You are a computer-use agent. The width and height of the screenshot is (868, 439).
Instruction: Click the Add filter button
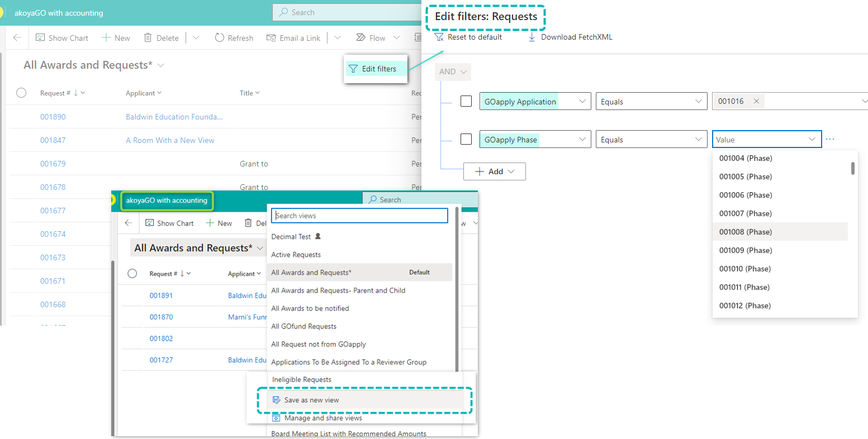click(x=494, y=171)
